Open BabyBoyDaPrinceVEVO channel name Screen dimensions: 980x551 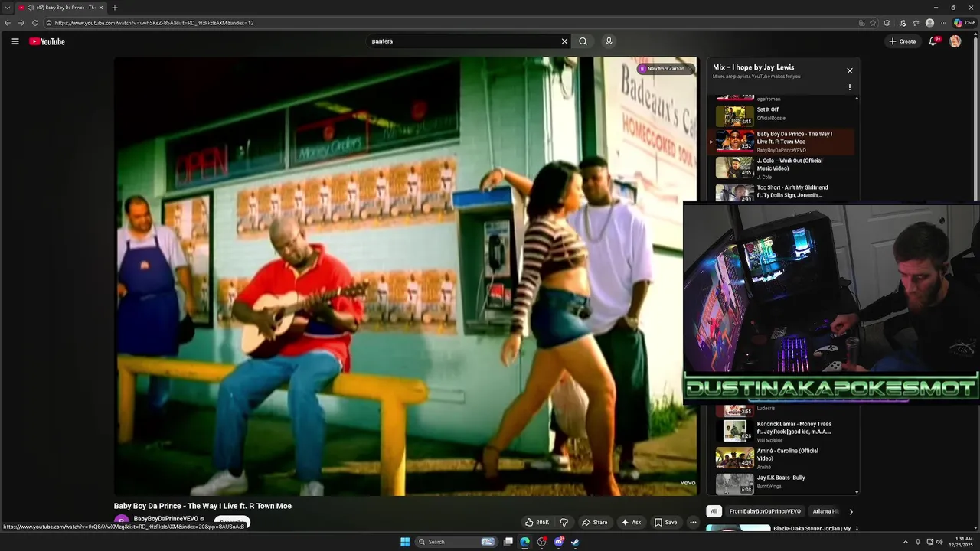(x=165, y=519)
